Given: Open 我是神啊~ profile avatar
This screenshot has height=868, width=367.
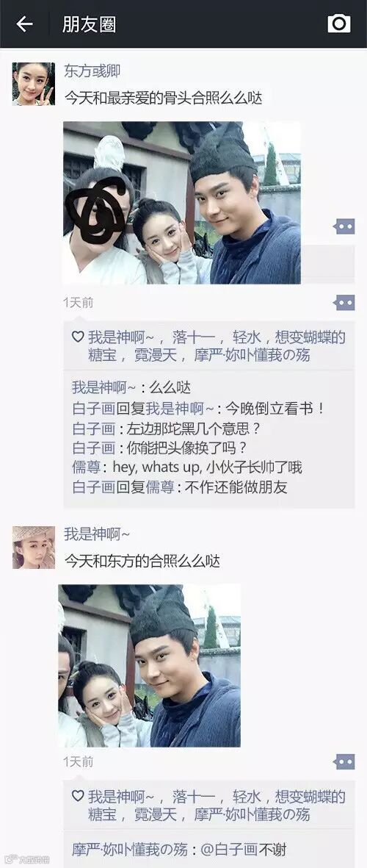Looking at the screenshot, I should tap(34, 548).
